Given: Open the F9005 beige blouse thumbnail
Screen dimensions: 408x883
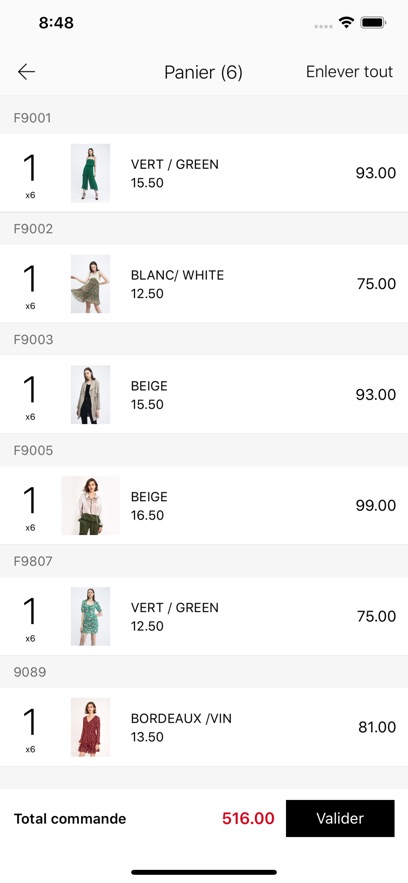Looking at the screenshot, I should point(90,506).
